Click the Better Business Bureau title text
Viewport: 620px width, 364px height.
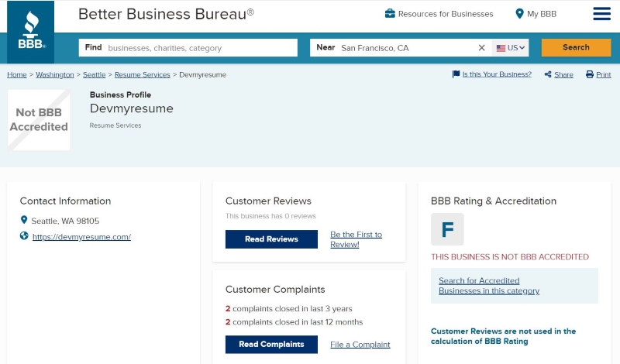pyautogui.click(x=166, y=14)
